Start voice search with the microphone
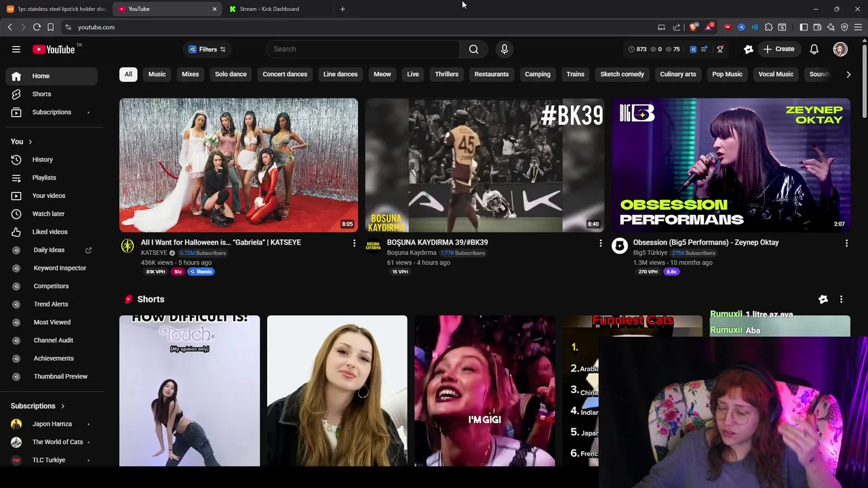 504,49
